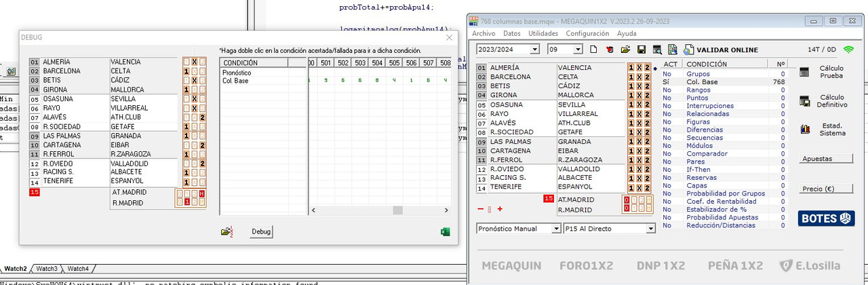Click the BOTES logo button
868x285 pixels.
[826, 218]
